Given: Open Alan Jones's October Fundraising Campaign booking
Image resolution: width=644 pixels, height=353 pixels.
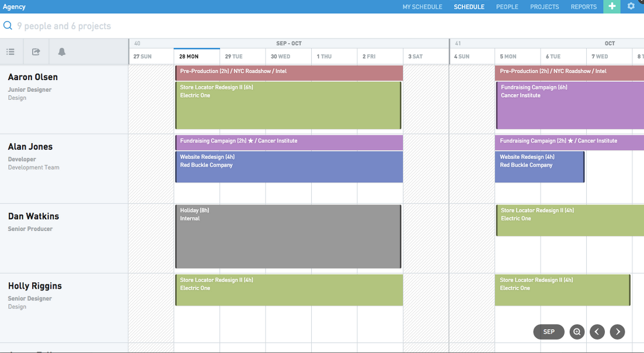Looking at the screenshot, I should point(569,143).
